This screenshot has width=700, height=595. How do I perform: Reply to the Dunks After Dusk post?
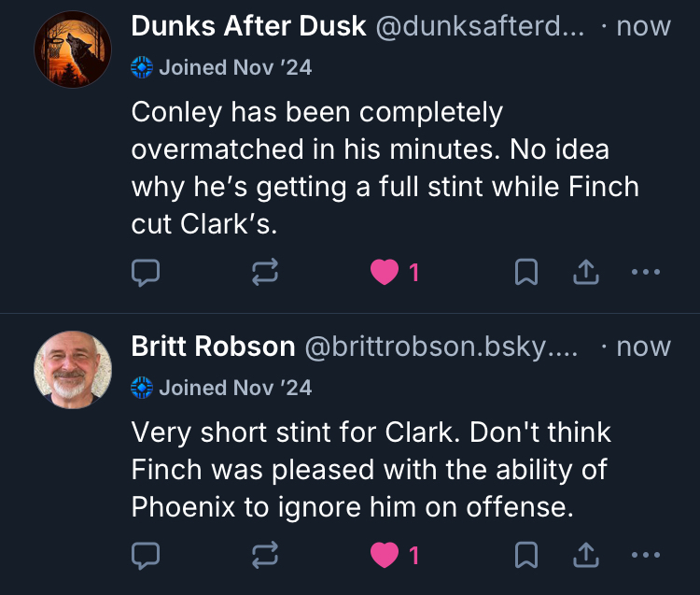pos(145,272)
